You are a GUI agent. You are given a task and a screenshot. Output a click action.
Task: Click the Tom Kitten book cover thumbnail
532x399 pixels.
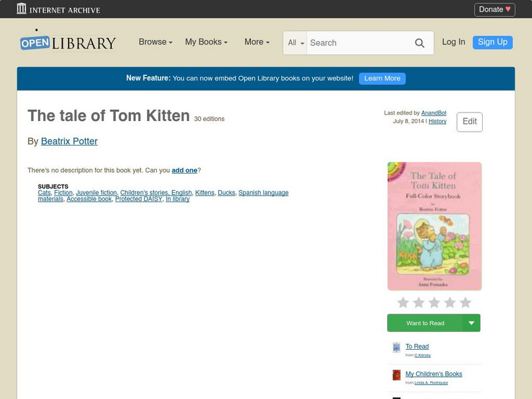(434, 226)
